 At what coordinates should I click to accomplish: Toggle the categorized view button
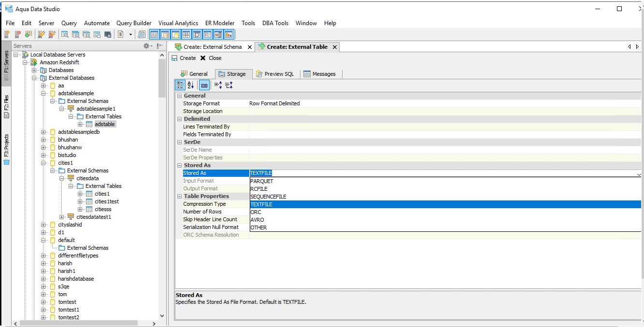click(x=180, y=85)
